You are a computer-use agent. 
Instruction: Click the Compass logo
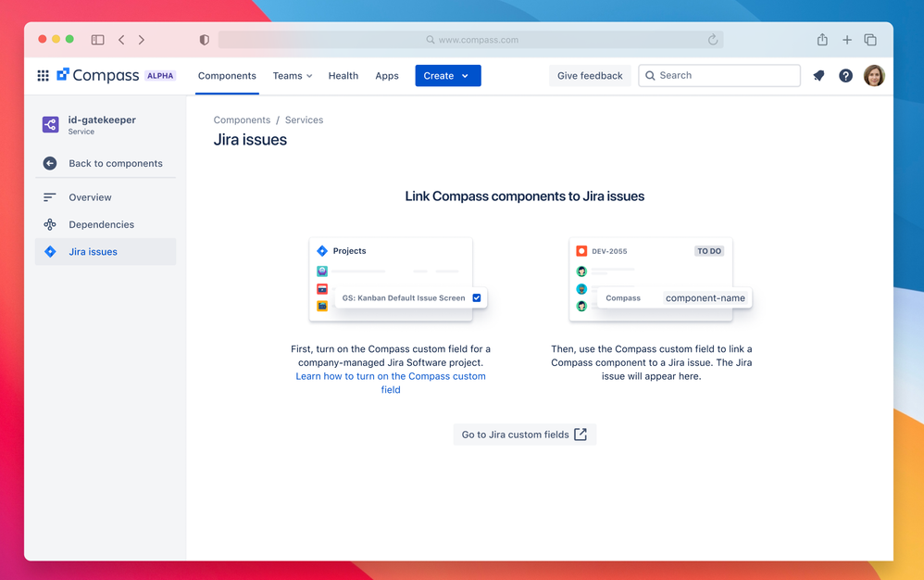pos(98,75)
